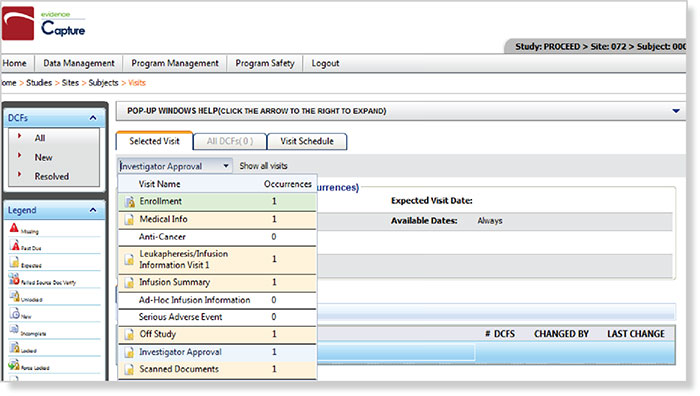
Task: Click the Evidence Capture logo
Action: [43, 23]
